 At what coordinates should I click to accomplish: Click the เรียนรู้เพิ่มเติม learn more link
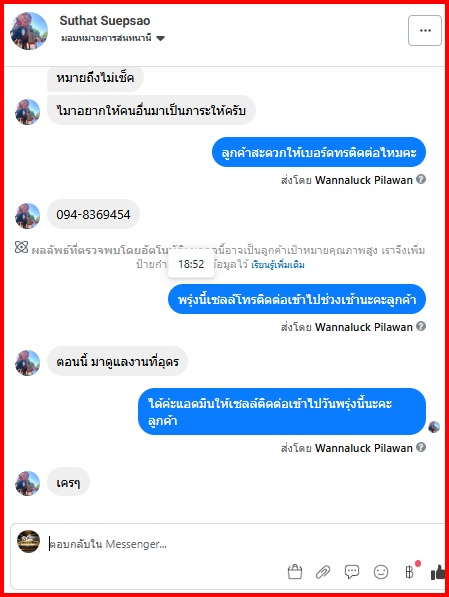click(278, 265)
